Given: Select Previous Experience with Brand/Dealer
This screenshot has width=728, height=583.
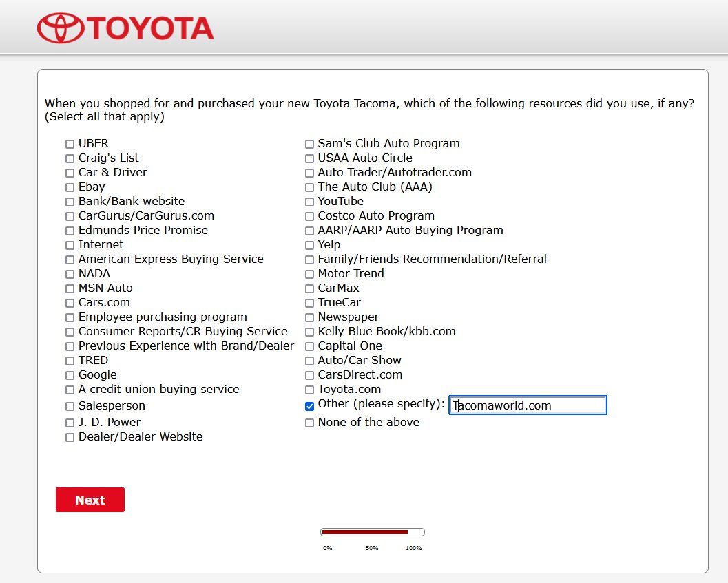Looking at the screenshot, I should pos(70,346).
